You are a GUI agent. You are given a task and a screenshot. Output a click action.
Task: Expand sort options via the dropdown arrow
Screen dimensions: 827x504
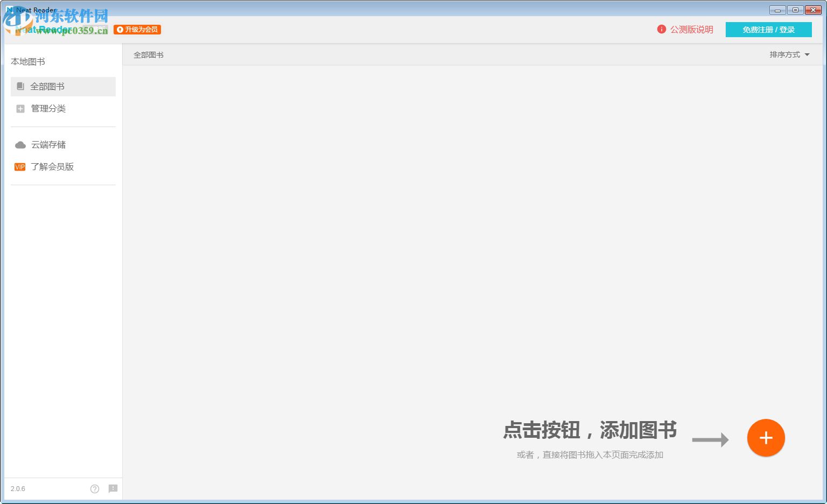[806, 54]
